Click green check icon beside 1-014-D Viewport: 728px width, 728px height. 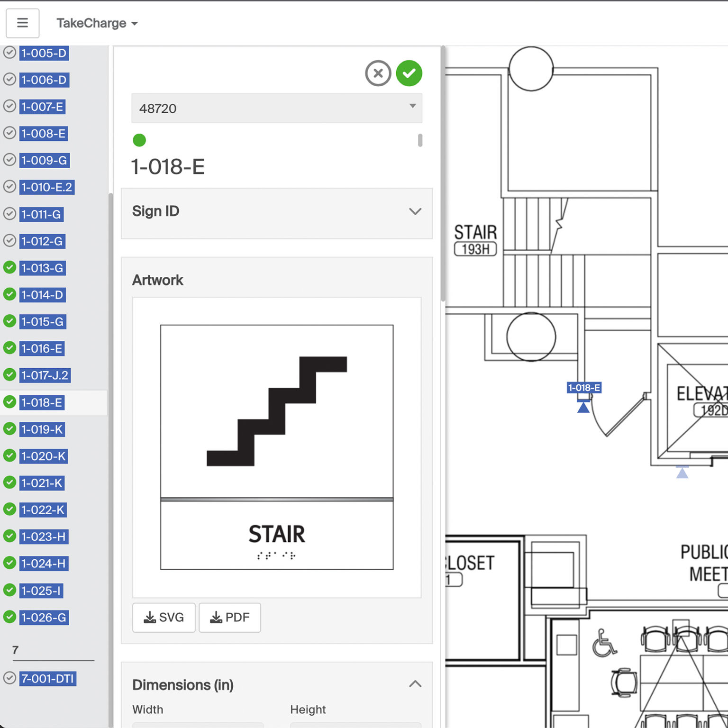pyautogui.click(x=9, y=294)
